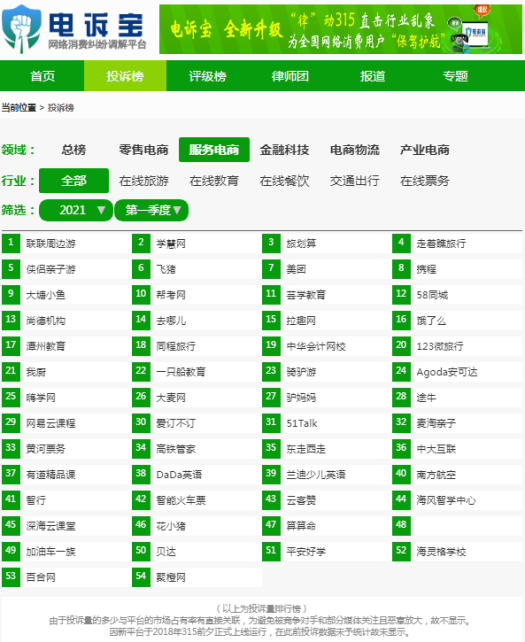Open rank 36 entry 中大互联

pyautogui.click(x=436, y=449)
